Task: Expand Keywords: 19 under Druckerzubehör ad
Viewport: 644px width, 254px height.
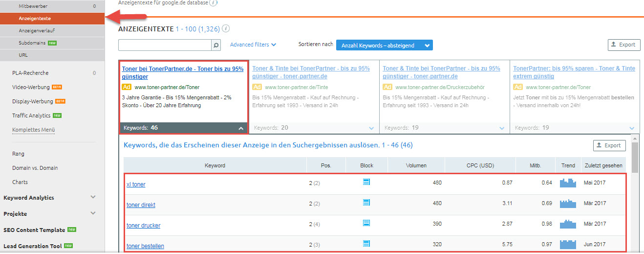Action: click(x=445, y=128)
